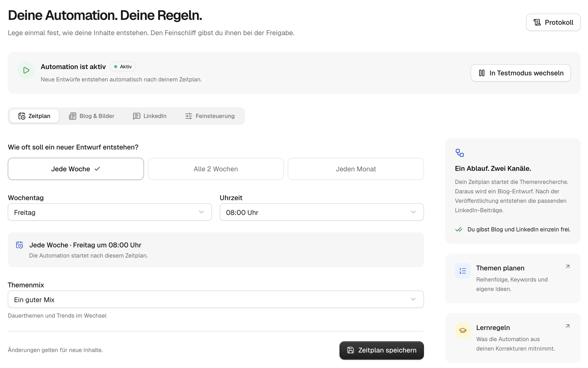Click the floppy disk icon in Zeitplan speichern
The image size is (588, 368).
[351, 350]
